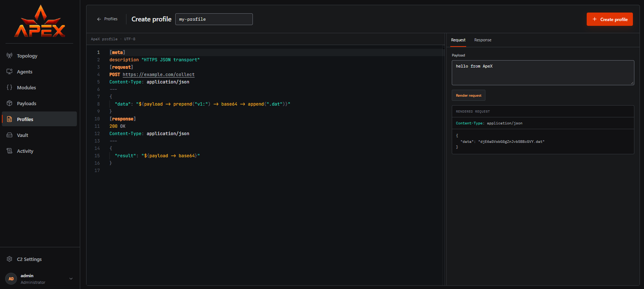
Task: Go to the Agents section
Action: click(x=40, y=72)
